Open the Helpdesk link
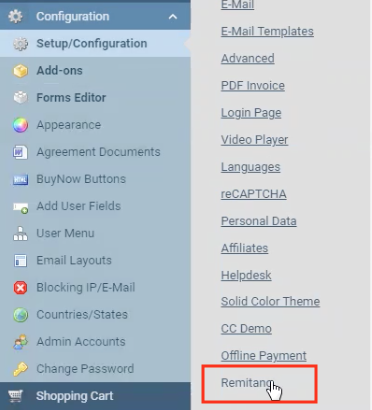Image resolution: width=372 pixels, height=410 pixels. (x=246, y=275)
